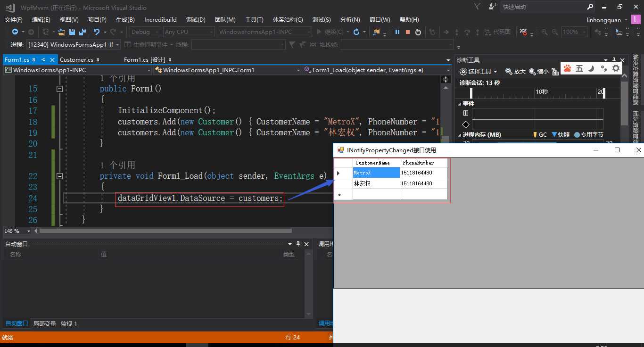644x347 pixels.
Task: Click the find in files toolbar icon
Action: point(376,32)
